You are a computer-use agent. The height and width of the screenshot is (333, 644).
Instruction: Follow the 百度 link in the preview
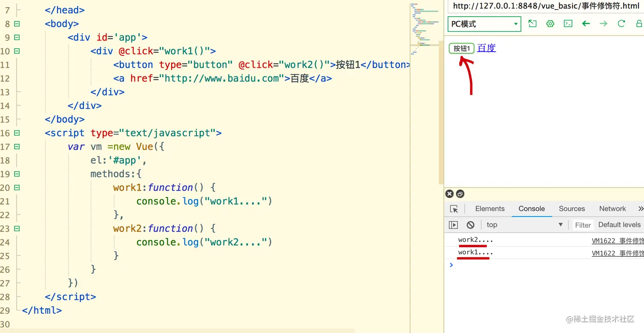486,48
